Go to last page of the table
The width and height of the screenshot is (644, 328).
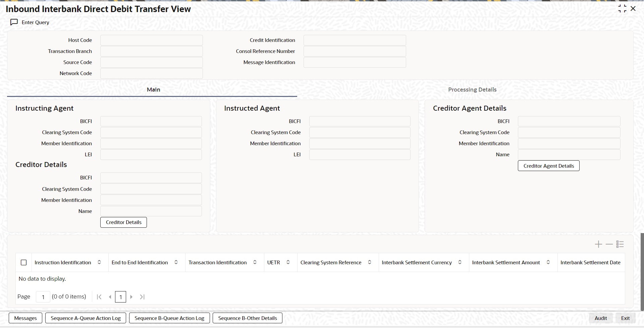tap(142, 297)
